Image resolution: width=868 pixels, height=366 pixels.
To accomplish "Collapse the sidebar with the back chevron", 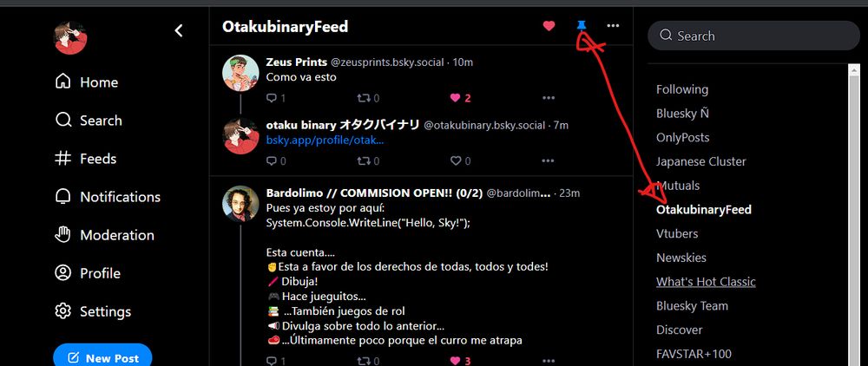I will tap(178, 31).
